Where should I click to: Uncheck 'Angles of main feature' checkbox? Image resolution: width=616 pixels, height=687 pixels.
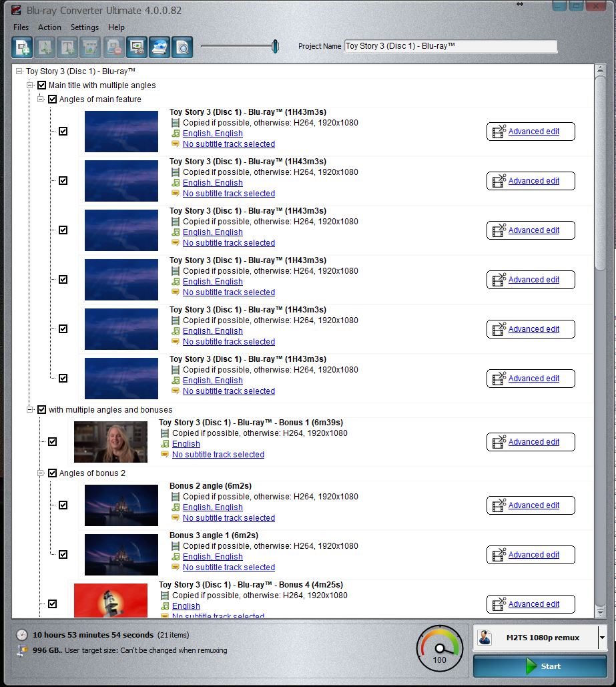coord(52,99)
